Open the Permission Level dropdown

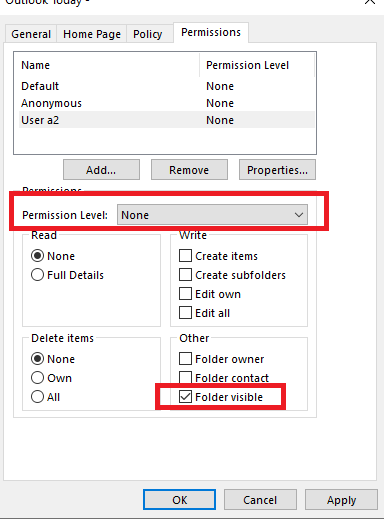pos(212,215)
